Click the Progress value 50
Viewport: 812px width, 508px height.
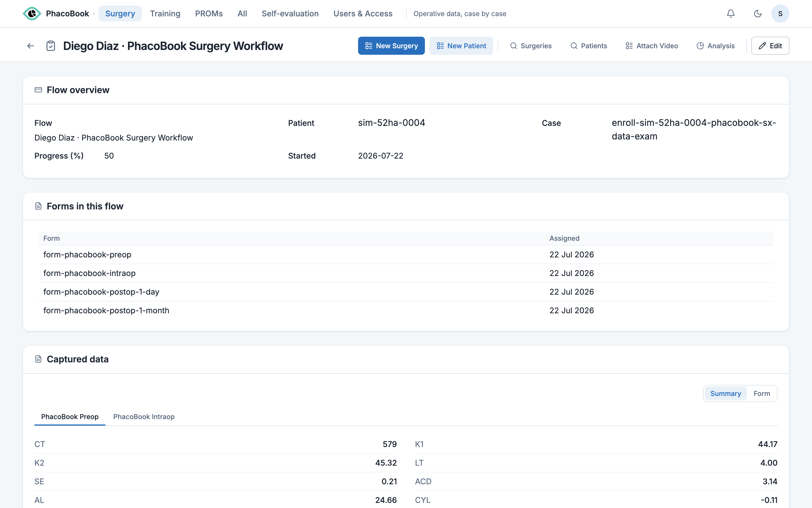109,156
